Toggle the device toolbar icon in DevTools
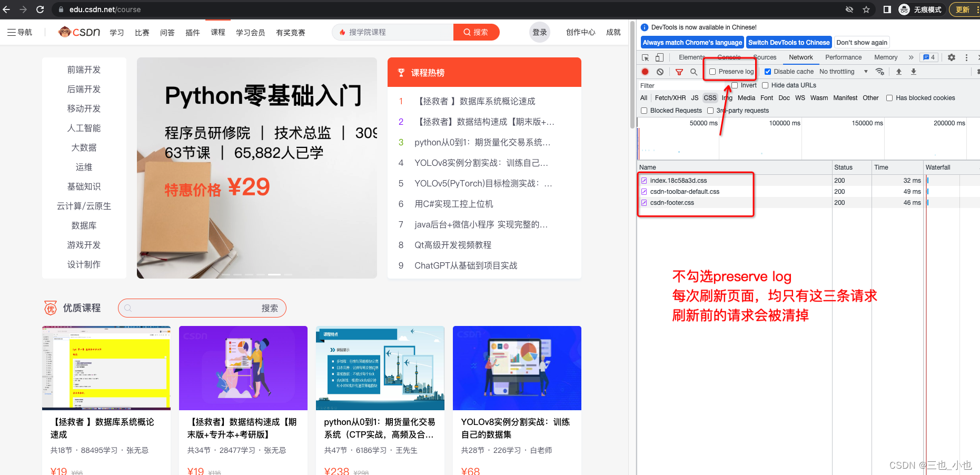 pyautogui.click(x=659, y=57)
